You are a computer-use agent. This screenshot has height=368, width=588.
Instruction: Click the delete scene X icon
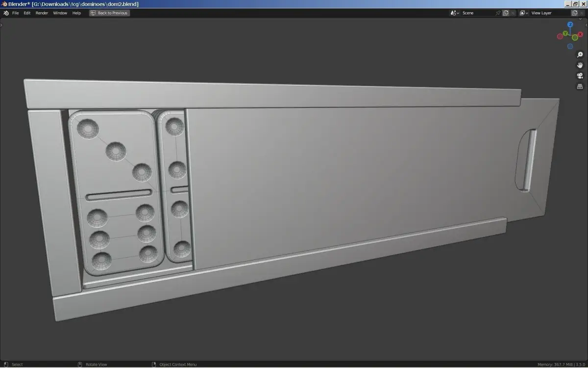[x=513, y=13]
